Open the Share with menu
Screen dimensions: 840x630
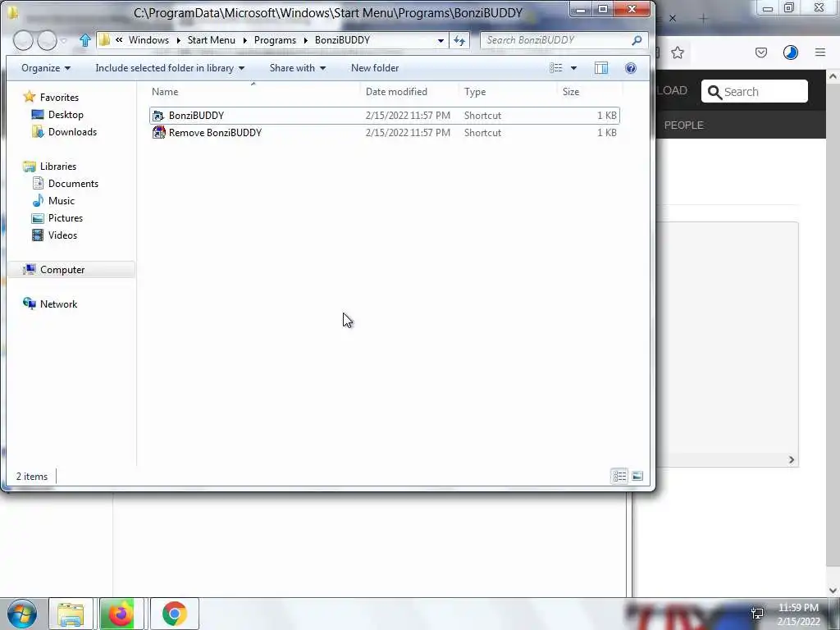pyautogui.click(x=297, y=68)
